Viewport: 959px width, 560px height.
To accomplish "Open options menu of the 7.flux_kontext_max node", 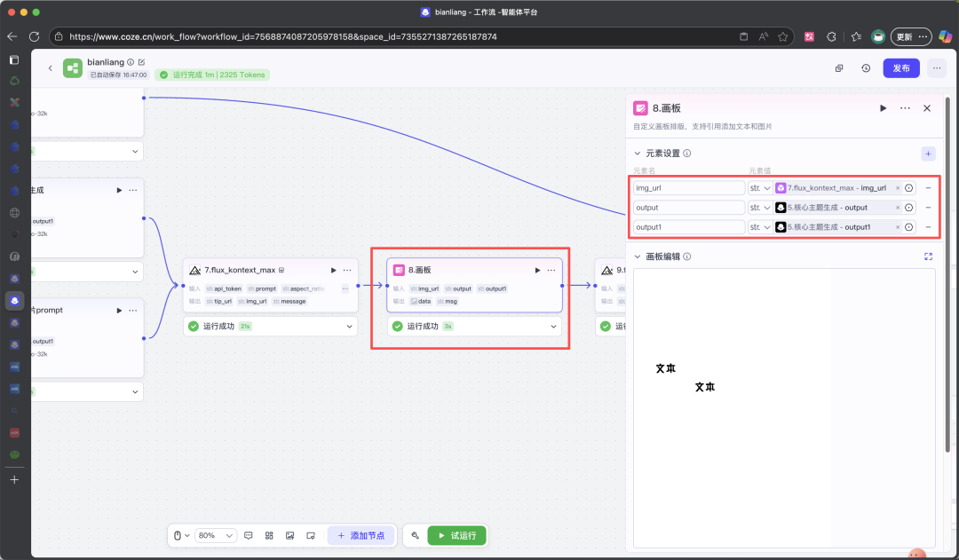I will click(347, 270).
